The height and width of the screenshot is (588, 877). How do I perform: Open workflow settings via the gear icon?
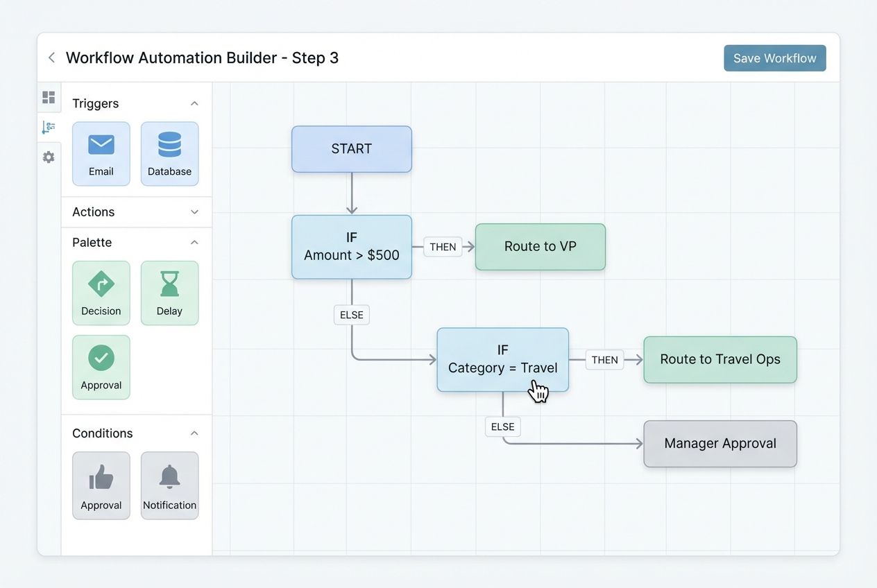pos(49,157)
